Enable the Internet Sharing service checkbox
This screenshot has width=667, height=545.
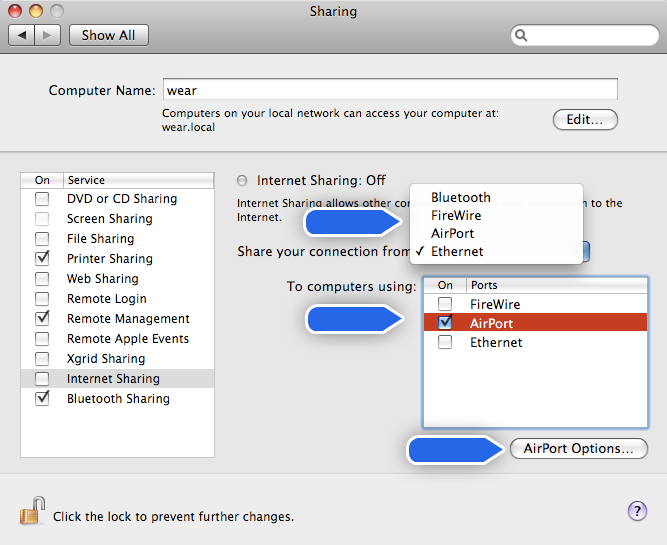tap(42, 379)
